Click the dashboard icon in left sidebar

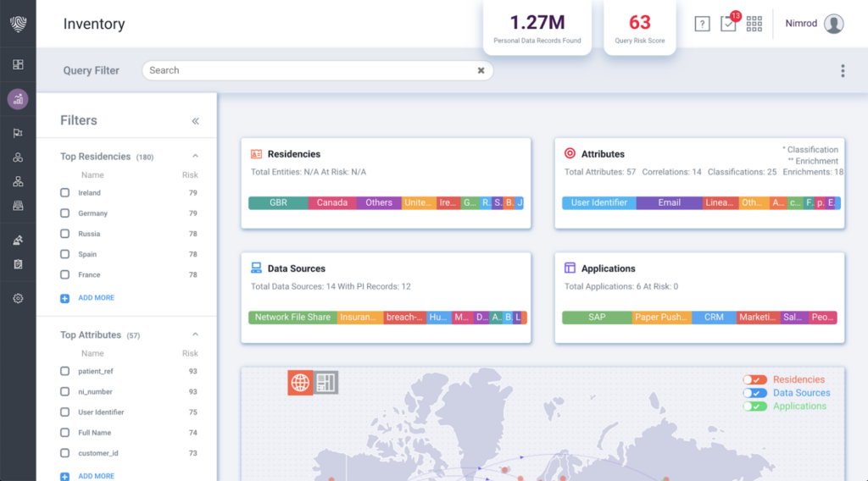click(18, 64)
